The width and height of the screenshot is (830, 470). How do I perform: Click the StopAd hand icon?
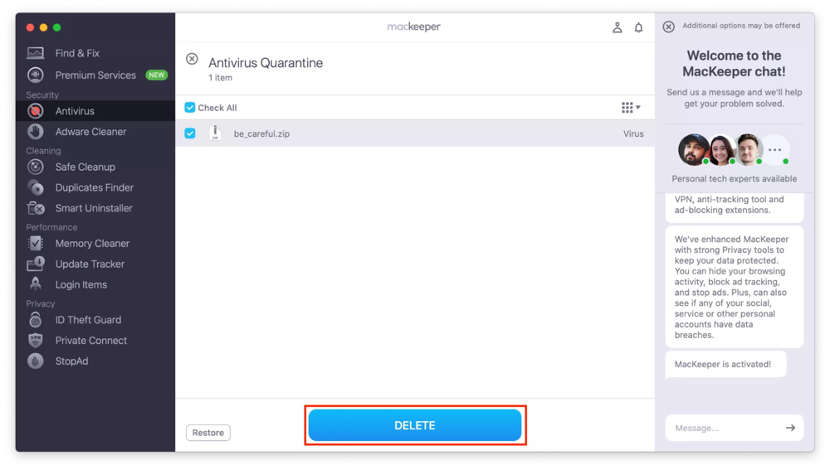[35, 361]
